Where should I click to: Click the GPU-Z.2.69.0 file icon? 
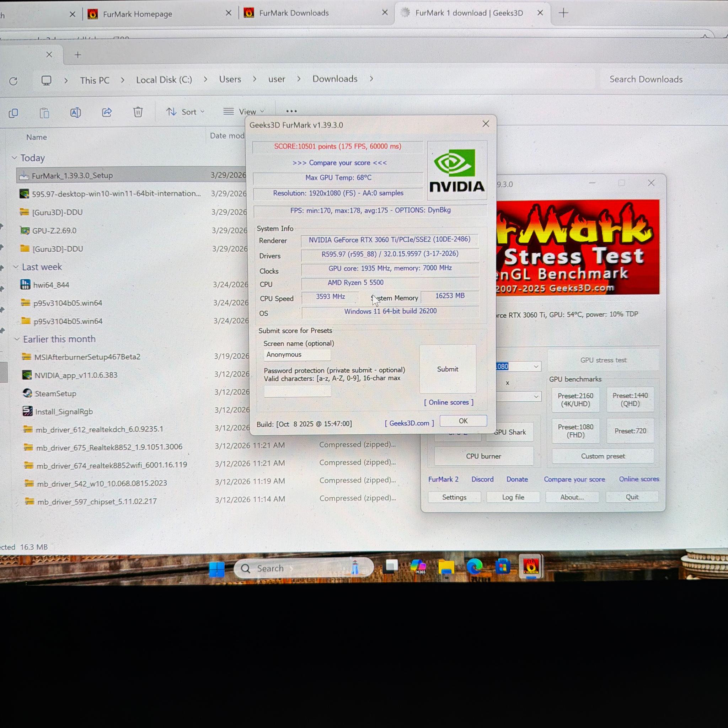tap(25, 231)
